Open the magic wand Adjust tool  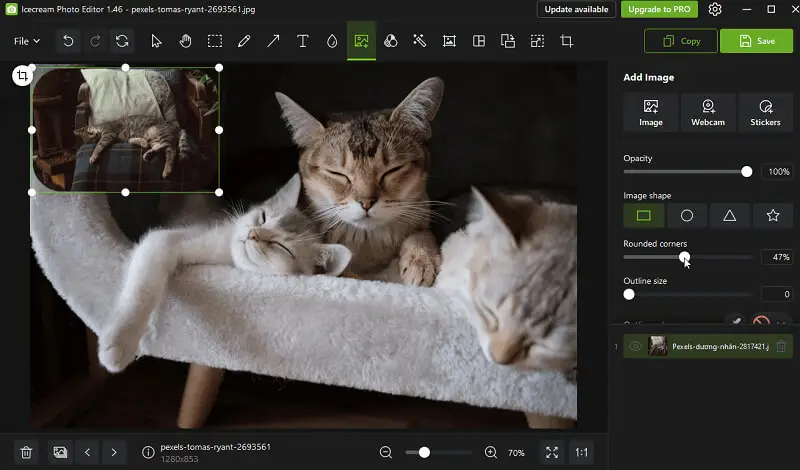(x=420, y=41)
